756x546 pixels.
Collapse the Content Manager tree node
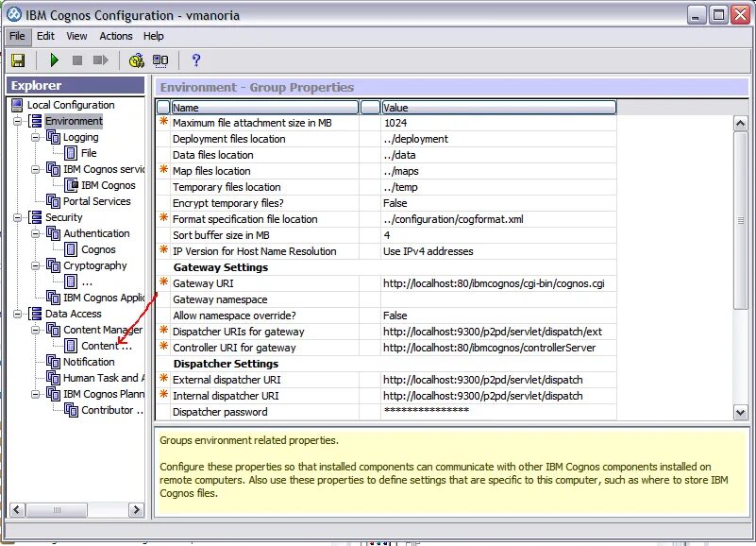pyautogui.click(x=36, y=331)
